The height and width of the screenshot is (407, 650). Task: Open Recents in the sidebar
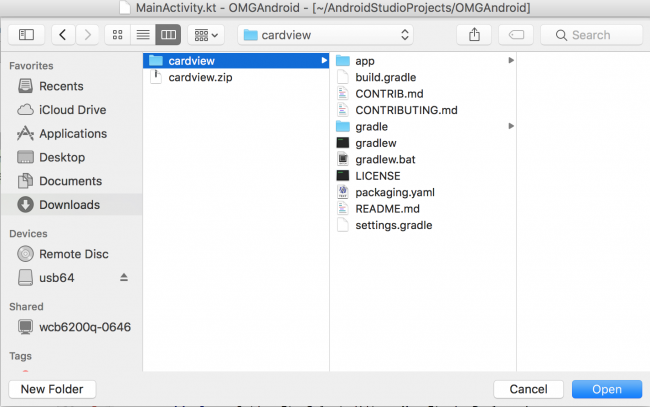71,86
